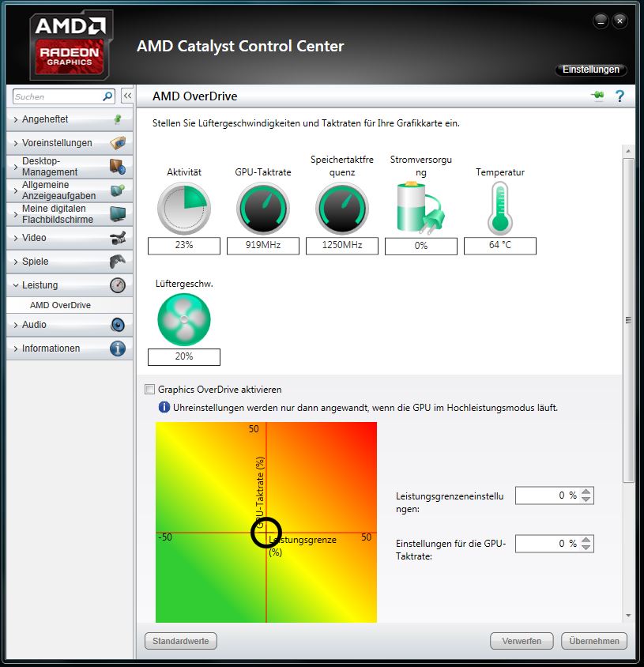Click the scrollbar down arrow
The height and width of the screenshot is (667, 644).
point(628,616)
